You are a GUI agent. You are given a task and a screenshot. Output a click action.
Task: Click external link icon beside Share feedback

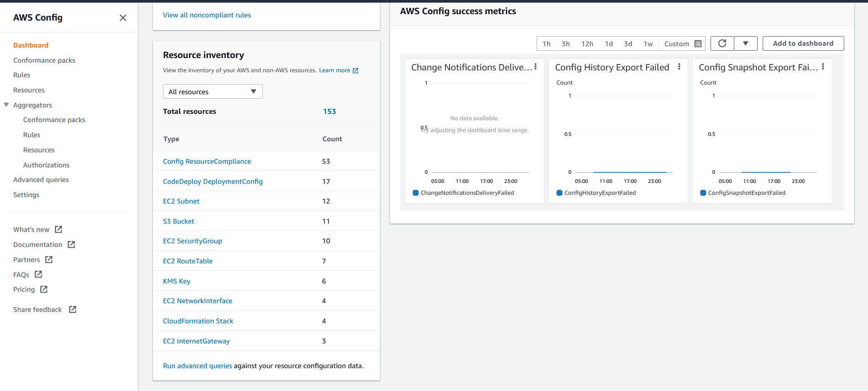[x=73, y=310]
